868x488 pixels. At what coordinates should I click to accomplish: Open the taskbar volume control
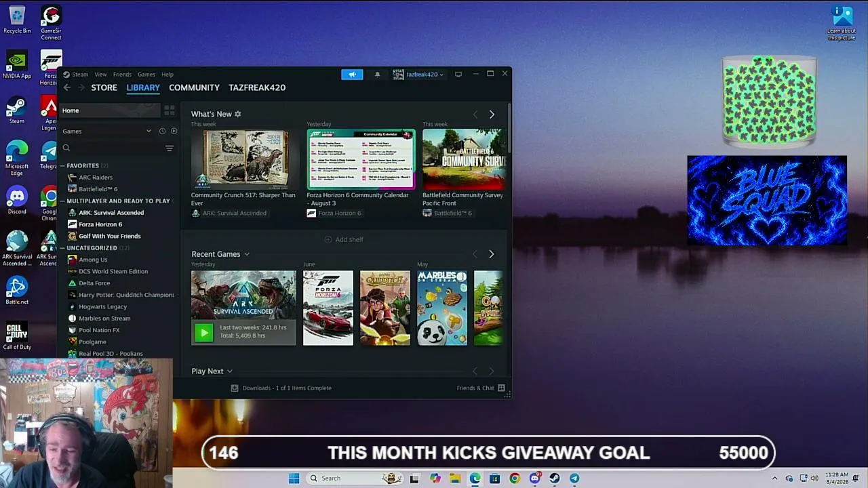coord(814,479)
